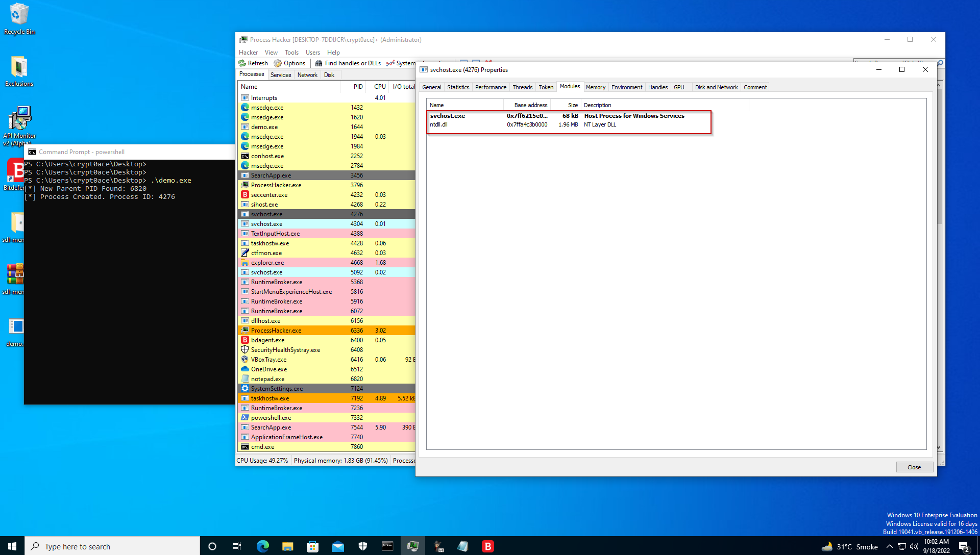Click the Close button in Properties
This screenshot has width=980, height=555.
[914, 467]
